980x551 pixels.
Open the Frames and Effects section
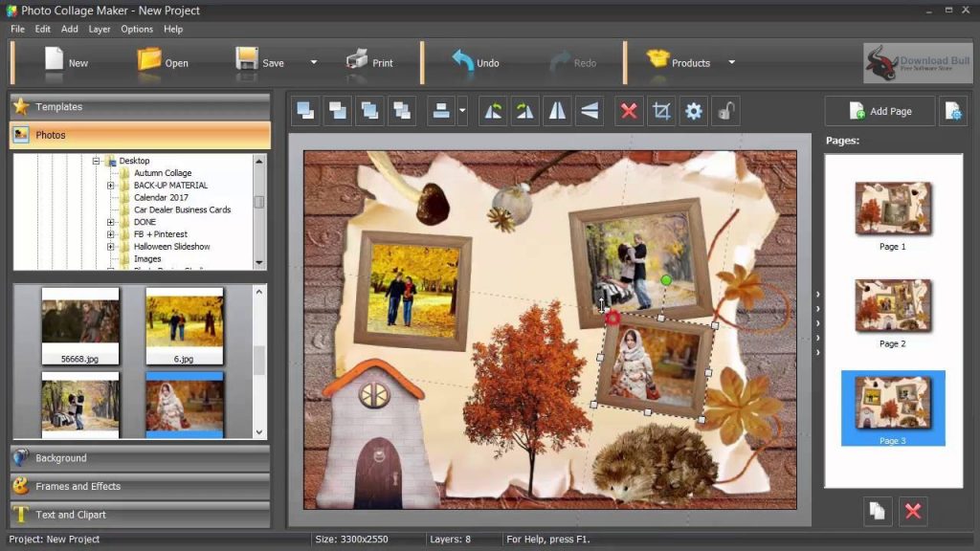(139, 486)
